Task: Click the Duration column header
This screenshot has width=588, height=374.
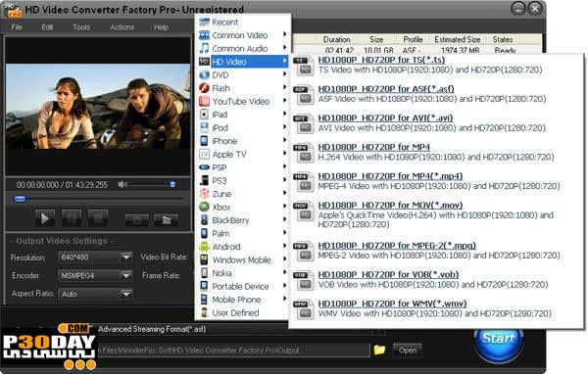Action: coord(336,39)
